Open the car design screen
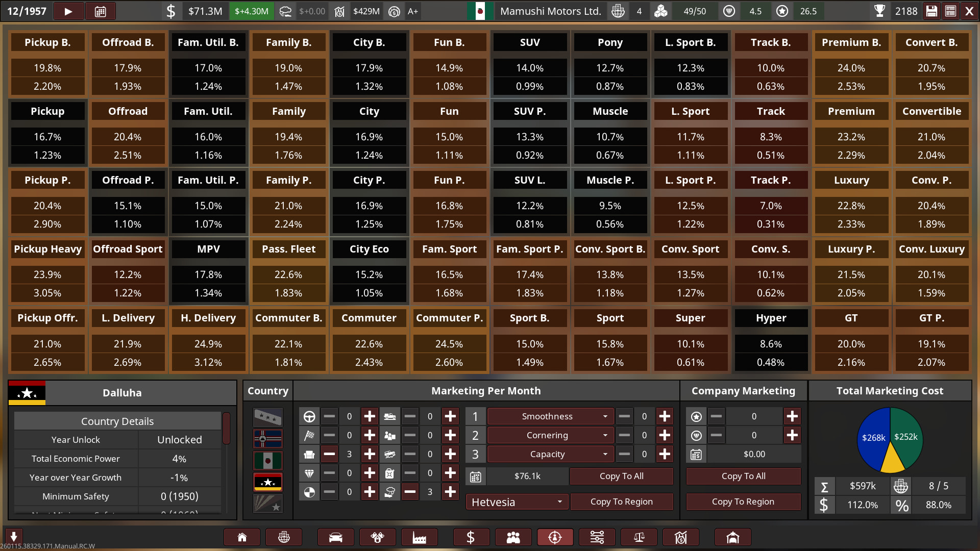The width and height of the screenshot is (980, 551). tap(335, 537)
